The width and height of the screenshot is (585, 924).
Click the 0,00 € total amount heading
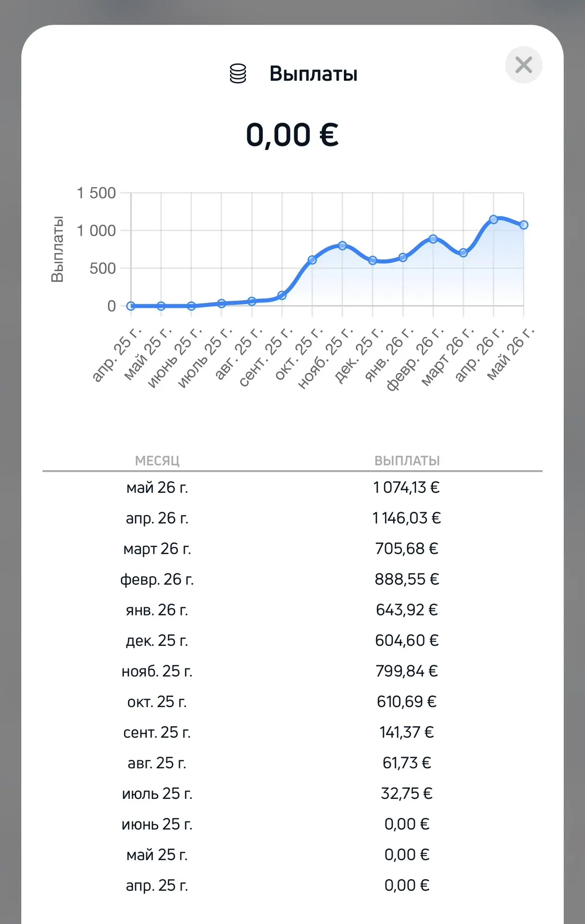(x=292, y=134)
